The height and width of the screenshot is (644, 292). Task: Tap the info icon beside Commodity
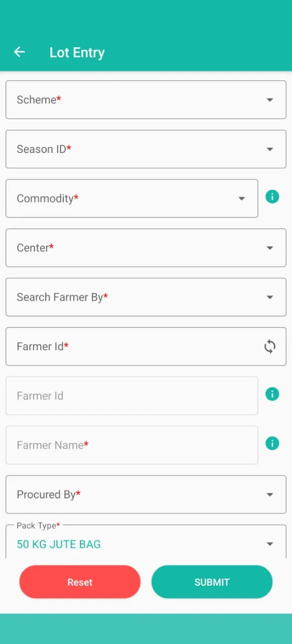[x=272, y=196]
